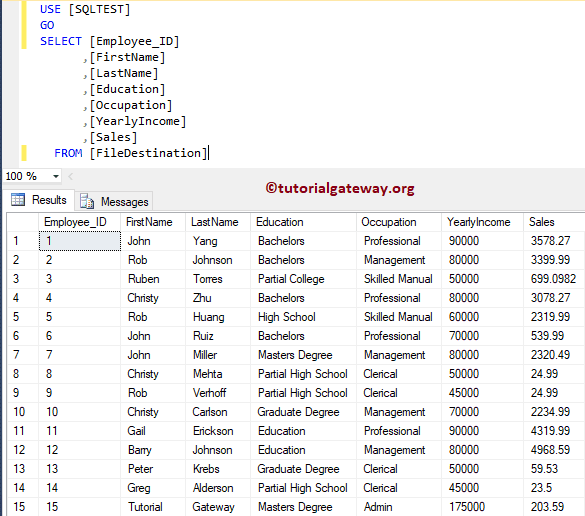Select Employee_ID cell with value 1
585x516 pixels.
click(80, 241)
